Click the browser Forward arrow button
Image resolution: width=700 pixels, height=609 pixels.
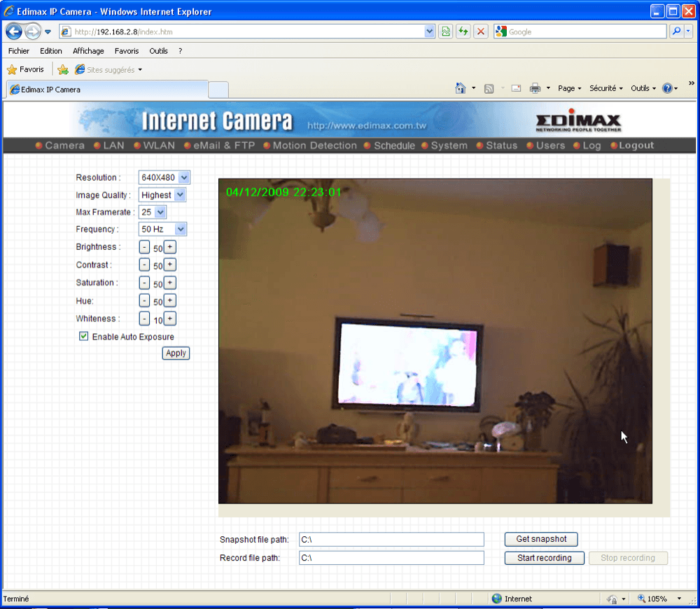pyautogui.click(x=33, y=31)
